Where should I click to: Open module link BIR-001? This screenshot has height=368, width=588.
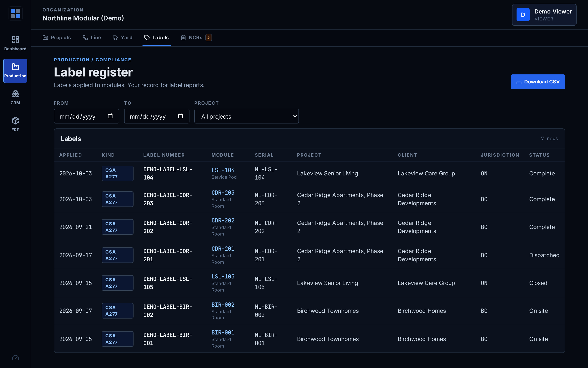point(223,332)
